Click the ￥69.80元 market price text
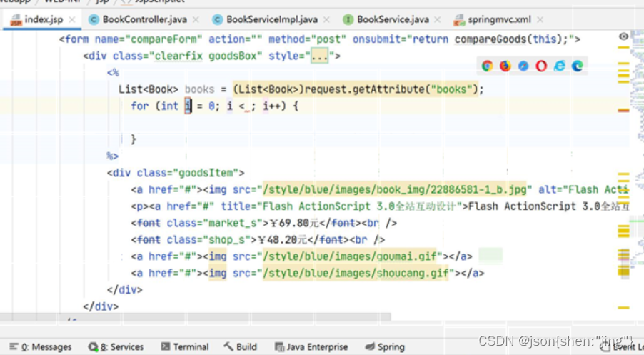 click(294, 223)
